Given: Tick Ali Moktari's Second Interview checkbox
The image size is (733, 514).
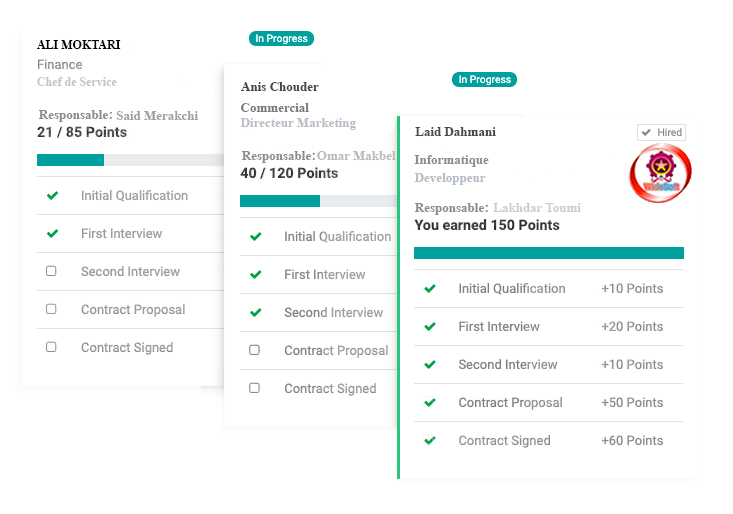Looking at the screenshot, I should tap(51, 271).
